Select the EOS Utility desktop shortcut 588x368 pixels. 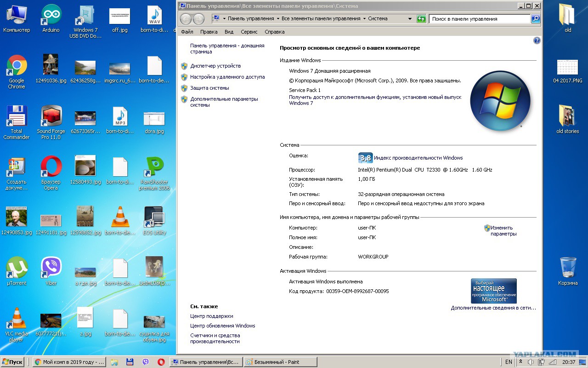click(x=154, y=221)
